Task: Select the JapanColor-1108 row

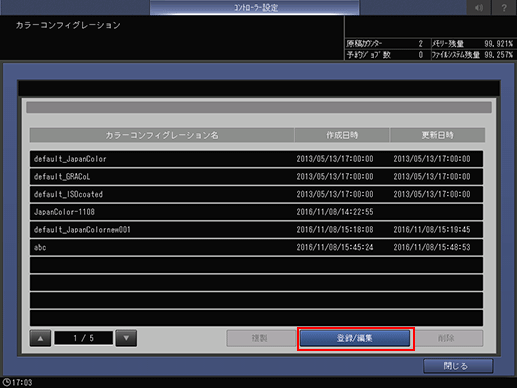Action: coord(256,212)
